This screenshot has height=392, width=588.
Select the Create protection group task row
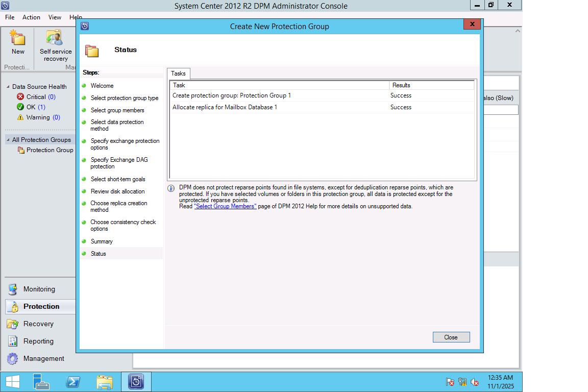(323, 95)
